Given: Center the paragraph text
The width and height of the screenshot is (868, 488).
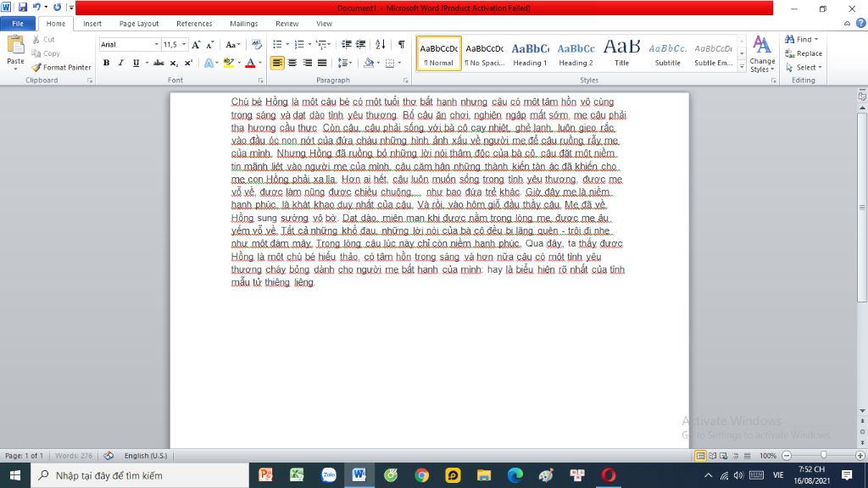Looking at the screenshot, I should click(x=292, y=63).
